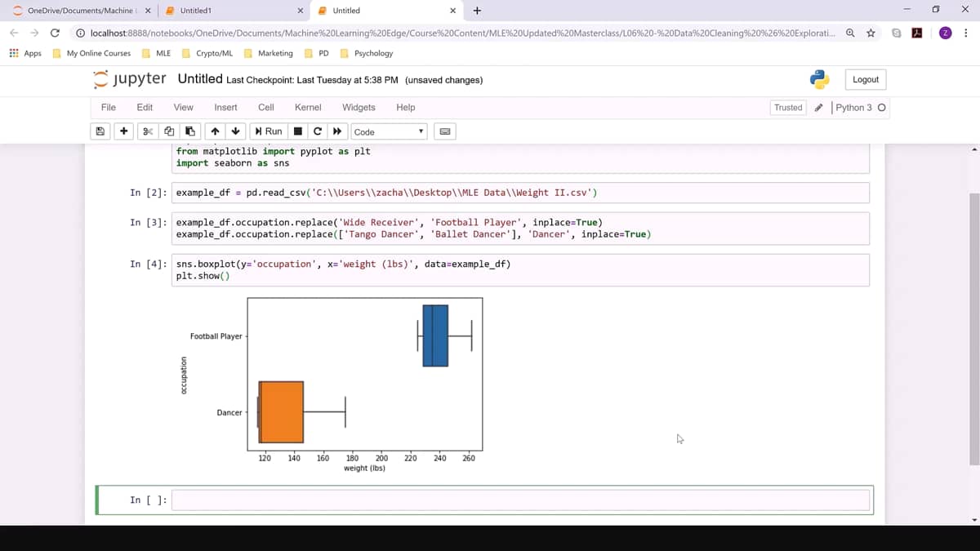
Task: Cut selected cells with the scissors icon
Action: (148, 131)
